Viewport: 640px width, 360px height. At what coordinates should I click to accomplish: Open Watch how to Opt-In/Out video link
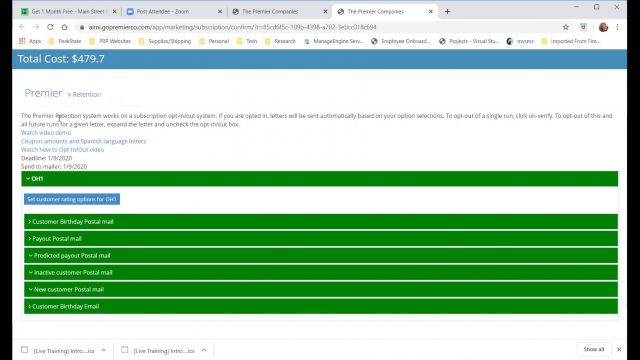[x=62, y=150]
